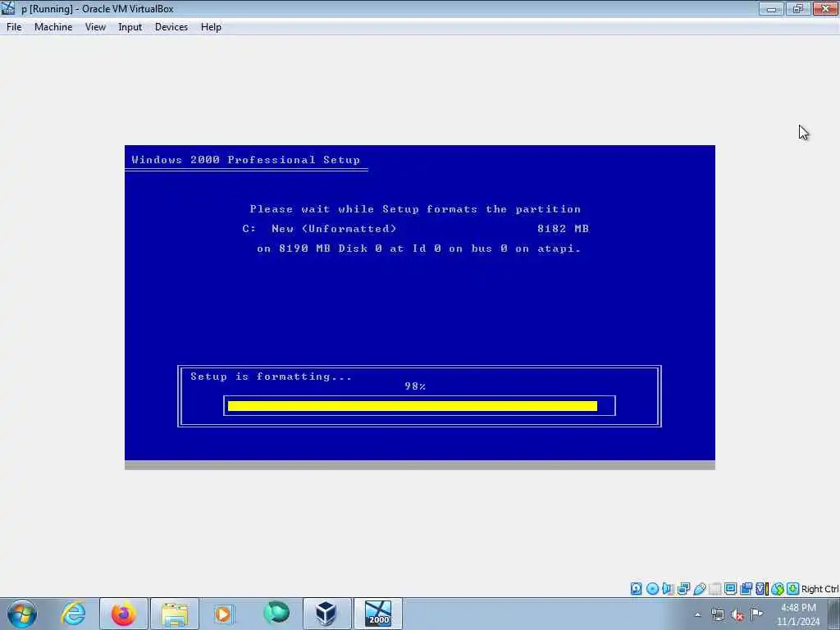The height and width of the screenshot is (630, 840).
Task: Click the optical disc status icon
Action: [x=652, y=589]
